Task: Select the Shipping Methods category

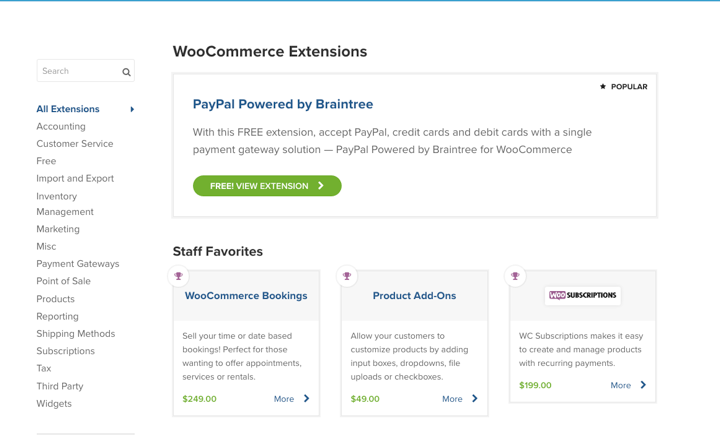Action: click(x=75, y=334)
